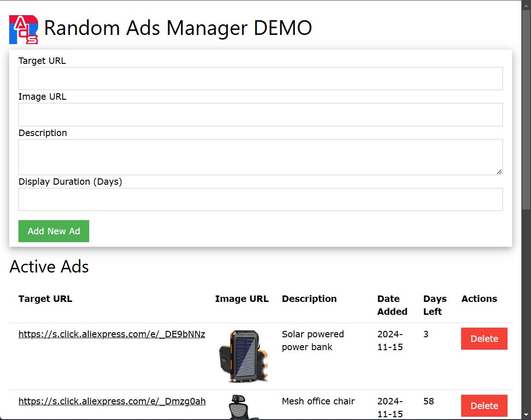Click the Display Duration days field
This screenshot has width=531, height=420.
(x=260, y=199)
